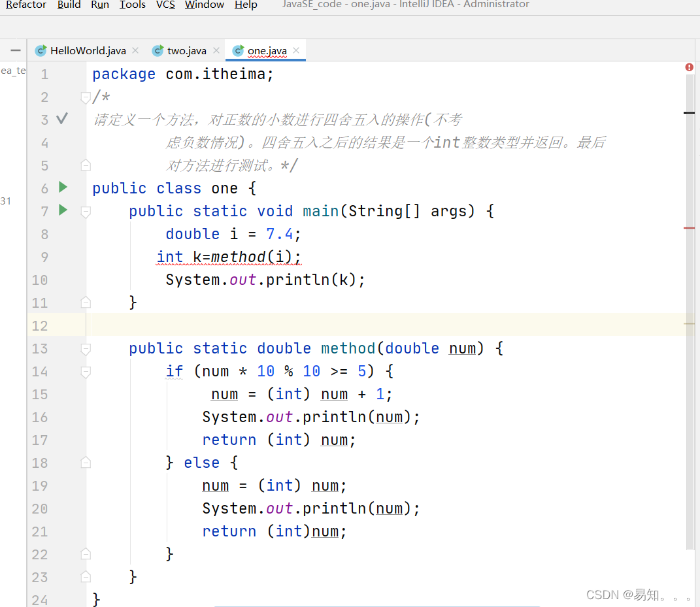Click the red error stripe in scrollbar
Viewport: 700px width, 607px height.
point(690,228)
